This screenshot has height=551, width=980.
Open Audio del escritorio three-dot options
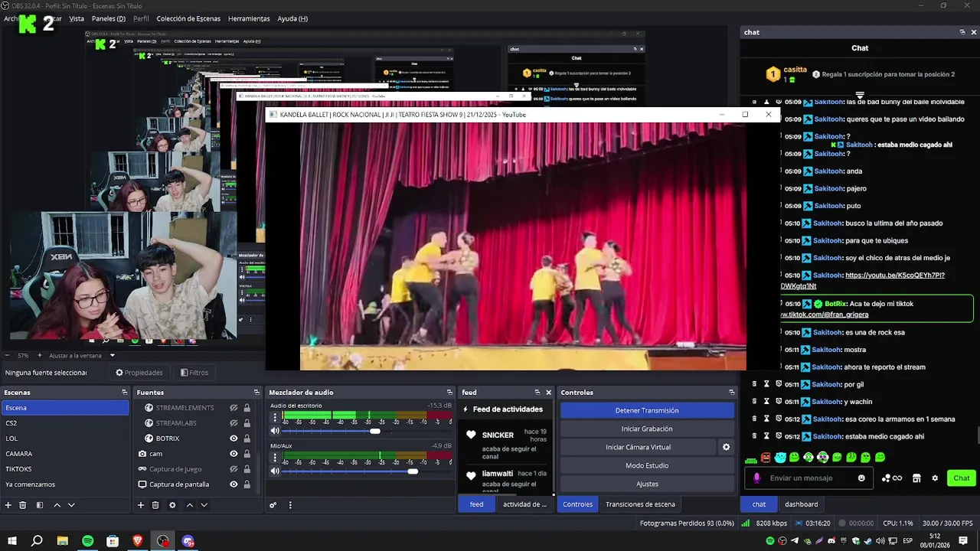pyautogui.click(x=275, y=418)
